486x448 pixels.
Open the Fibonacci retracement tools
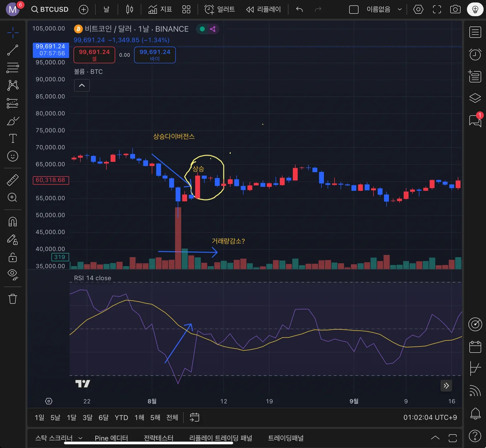click(x=13, y=68)
